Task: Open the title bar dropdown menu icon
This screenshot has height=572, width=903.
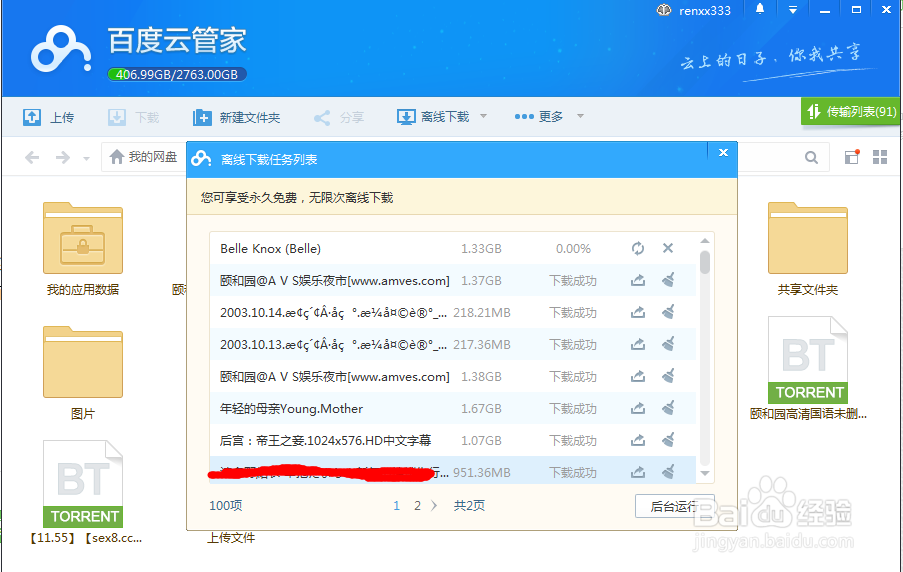Action: click(793, 10)
